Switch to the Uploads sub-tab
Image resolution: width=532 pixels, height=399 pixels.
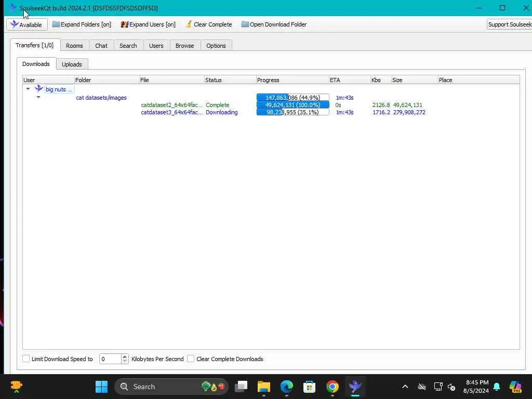[72, 64]
